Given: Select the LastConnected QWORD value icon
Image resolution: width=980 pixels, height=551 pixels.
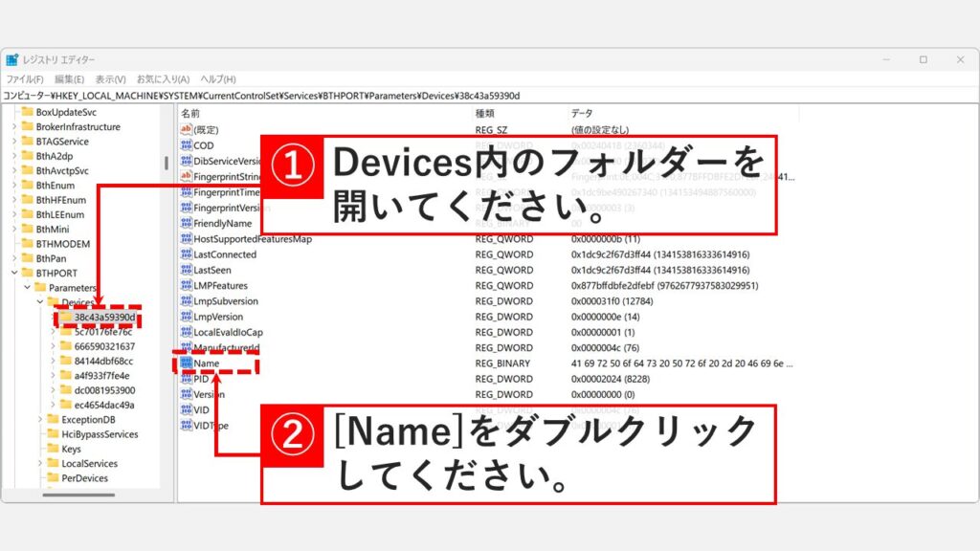Looking at the screenshot, I should [x=185, y=254].
